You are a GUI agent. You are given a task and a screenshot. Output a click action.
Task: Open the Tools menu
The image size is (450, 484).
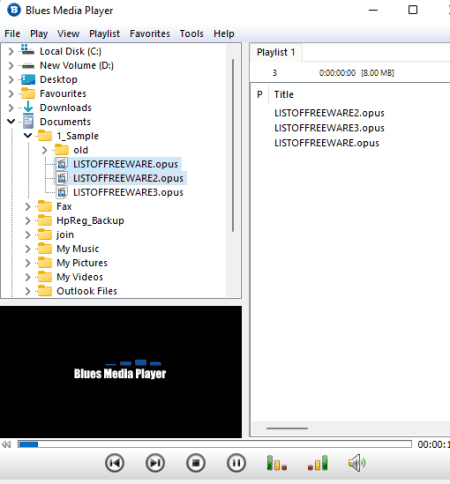point(192,34)
